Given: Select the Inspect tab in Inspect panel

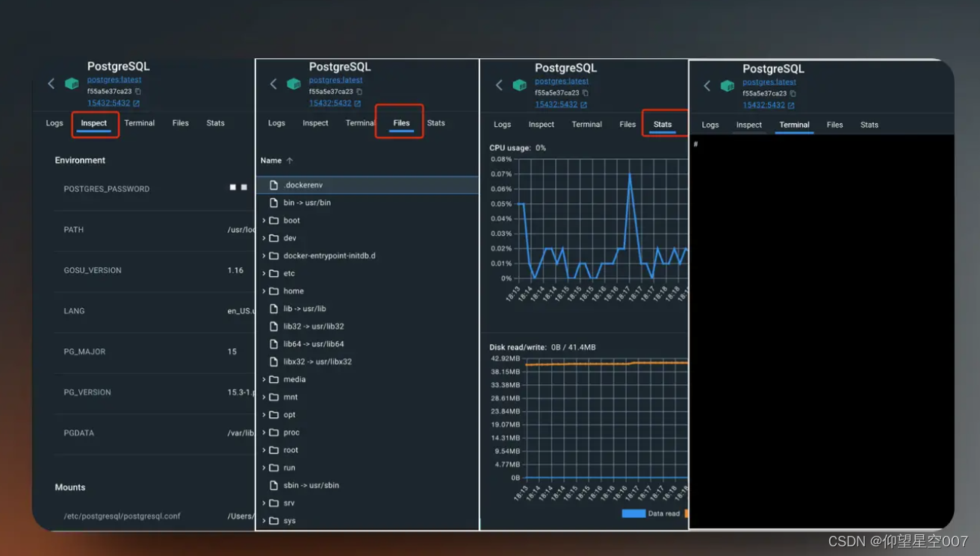Looking at the screenshot, I should (94, 123).
